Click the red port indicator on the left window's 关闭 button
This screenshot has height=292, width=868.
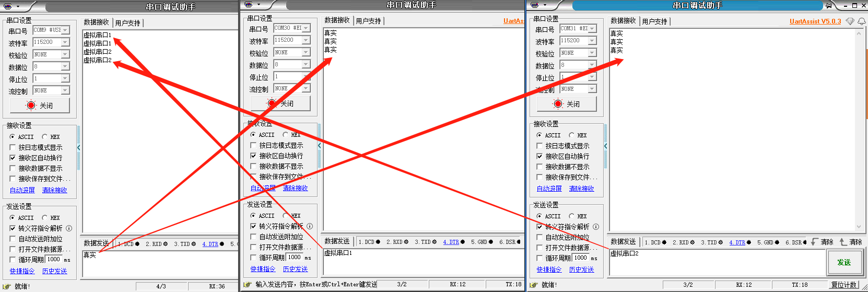click(31, 106)
